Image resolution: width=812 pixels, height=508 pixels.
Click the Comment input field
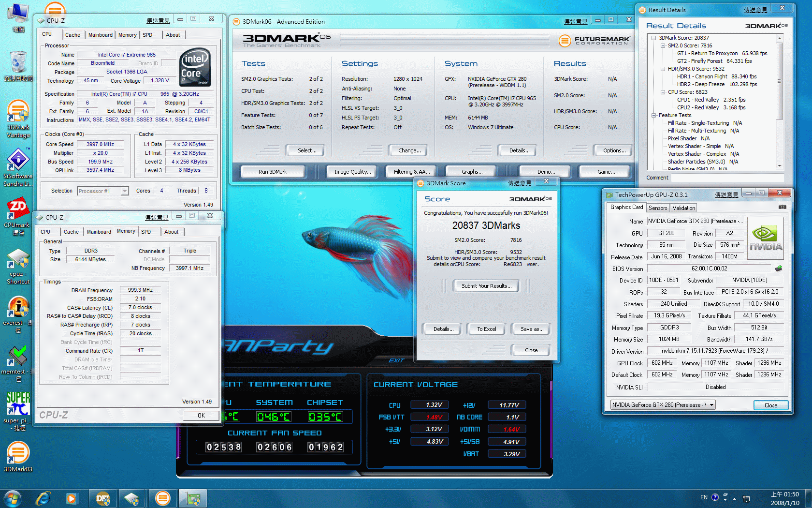(x=728, y=178)
